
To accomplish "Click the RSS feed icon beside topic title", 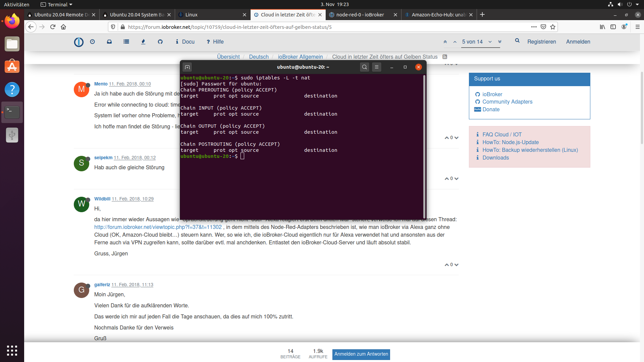I will tap(445, 57).
